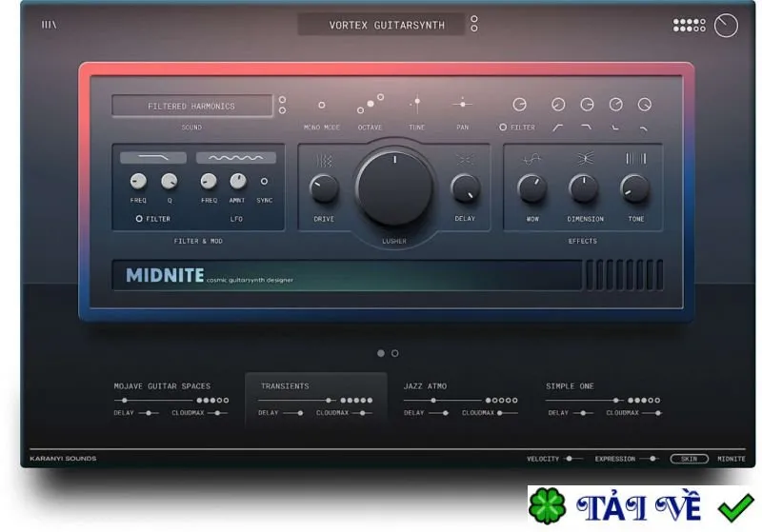
Task: Click Mojave Guitar Spaces Cloudmax slider
Action: pos(218,413)
